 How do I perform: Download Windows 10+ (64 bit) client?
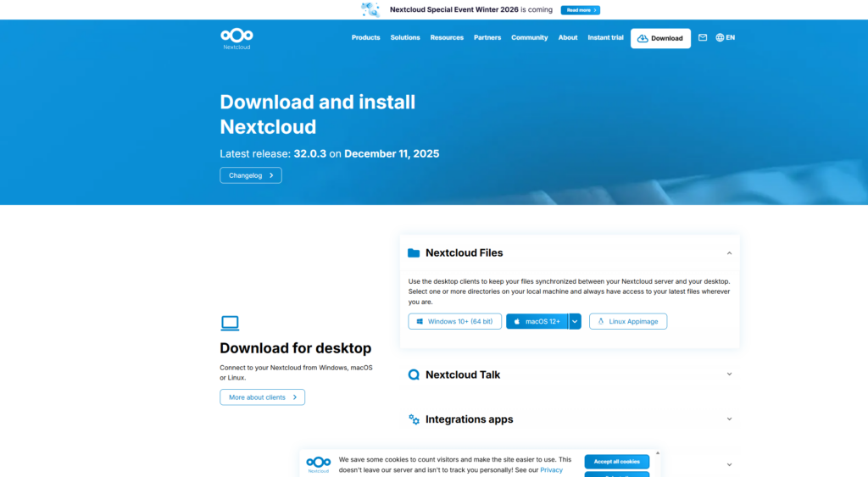click(453, 322)
